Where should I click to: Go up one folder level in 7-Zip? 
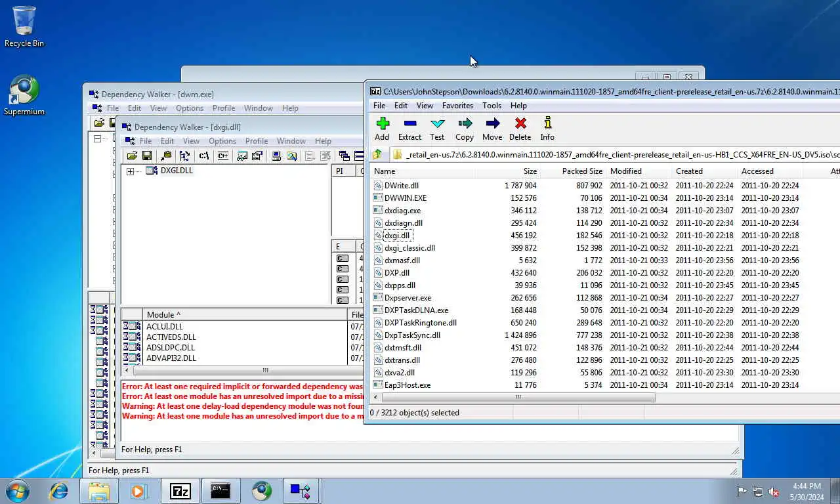point(377,155)
